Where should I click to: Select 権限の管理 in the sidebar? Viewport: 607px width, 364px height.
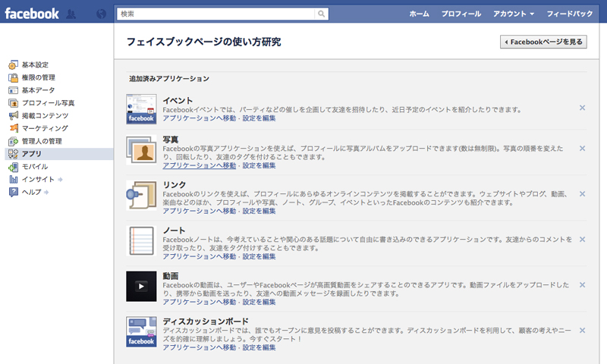(x=39, y=77)
